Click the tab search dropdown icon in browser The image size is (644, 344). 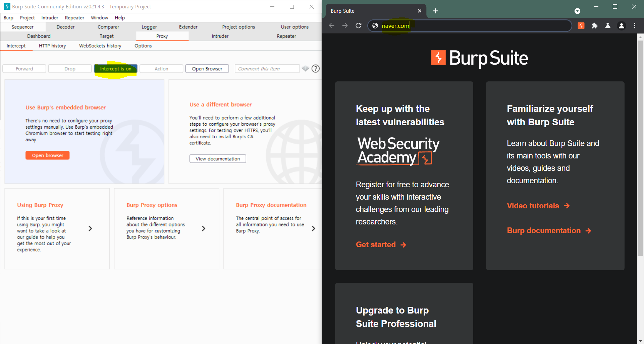point(577,11)
